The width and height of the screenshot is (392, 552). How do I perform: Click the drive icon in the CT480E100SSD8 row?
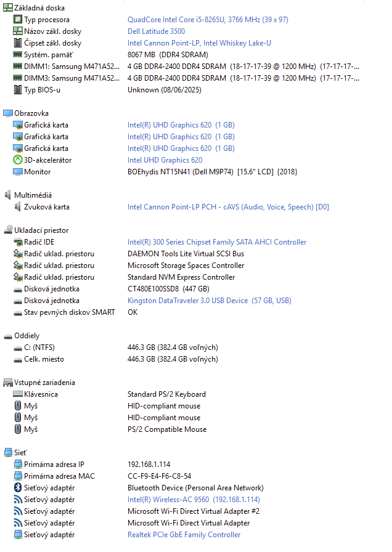pyautogui.click(x=18, y=290)
